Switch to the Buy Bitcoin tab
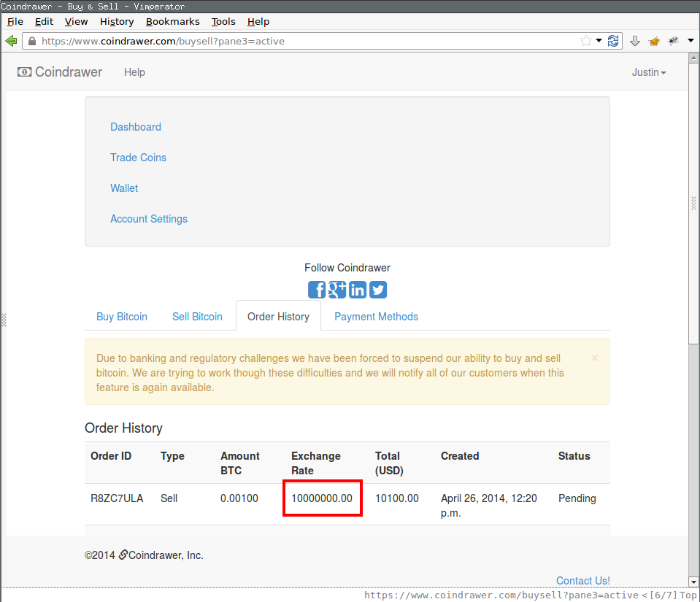The image size is (700, 602). coord(122,317)
